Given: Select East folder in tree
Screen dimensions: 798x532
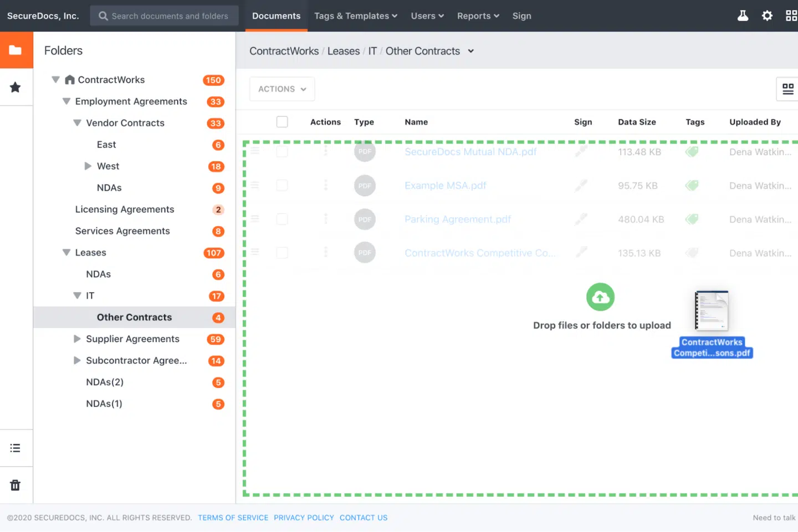Looking at the screenshot, I should pyautogui.click(x=106, y=145).
